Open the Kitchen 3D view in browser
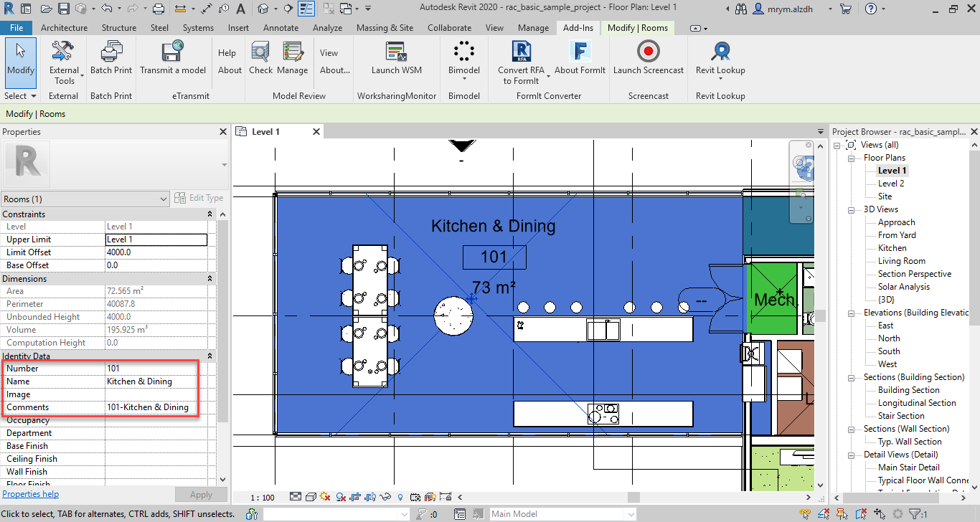Screen dimensions: 980x522 pos(892,248)
